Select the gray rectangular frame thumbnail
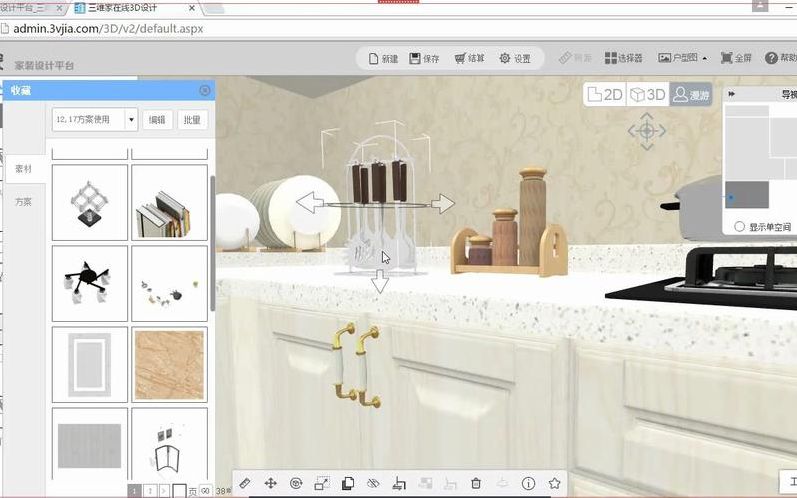797x498 pixels. coord(89,364)
